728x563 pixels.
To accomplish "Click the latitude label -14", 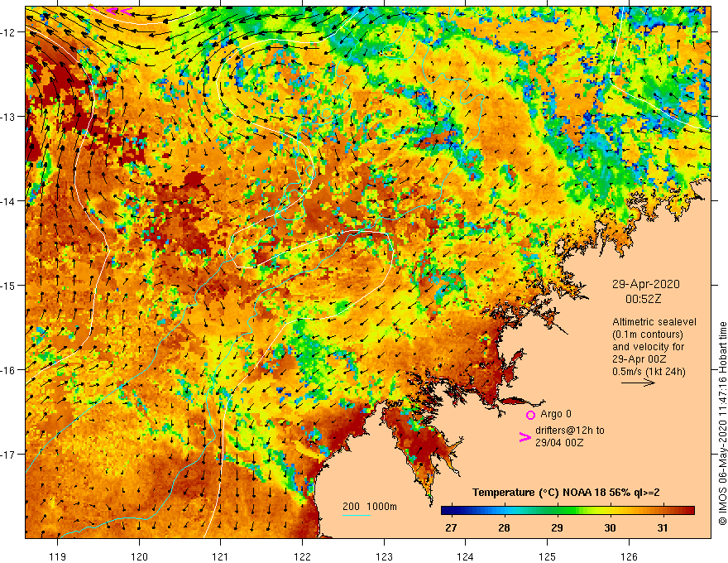I will pyautogui.click(x=9, y=201).
